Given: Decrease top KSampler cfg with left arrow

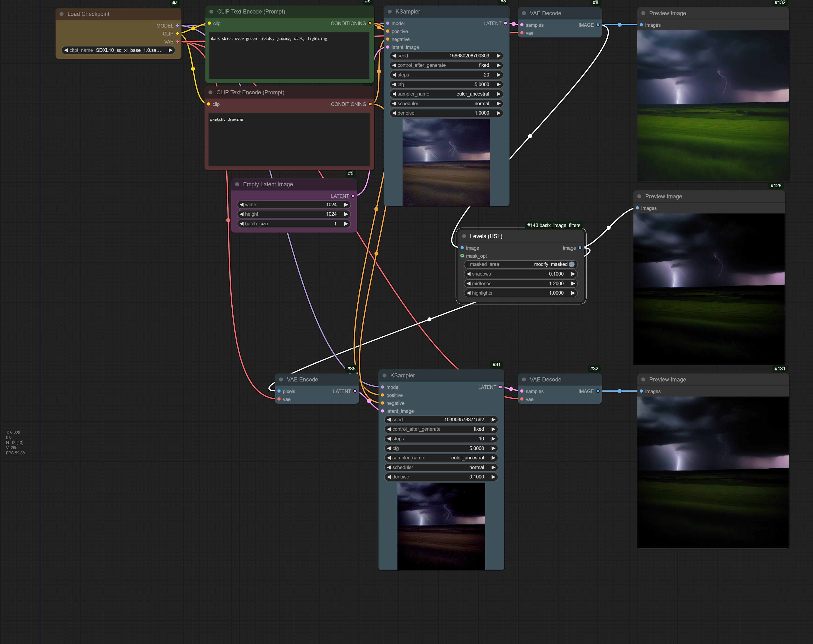Looking at the screenshot, I should pyautogui.click(x=394, y=84).
